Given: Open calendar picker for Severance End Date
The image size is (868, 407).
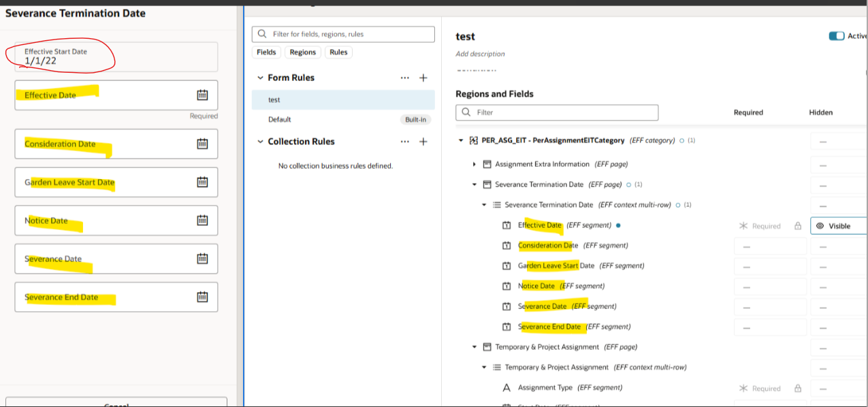Looking at the screenshot, I should [202, 297].
